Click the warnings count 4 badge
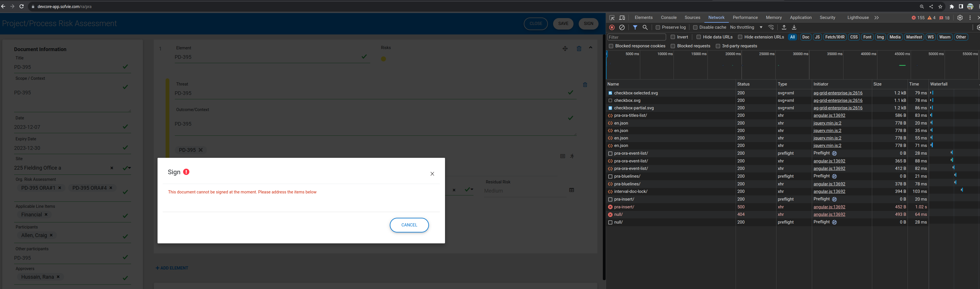 931,18
